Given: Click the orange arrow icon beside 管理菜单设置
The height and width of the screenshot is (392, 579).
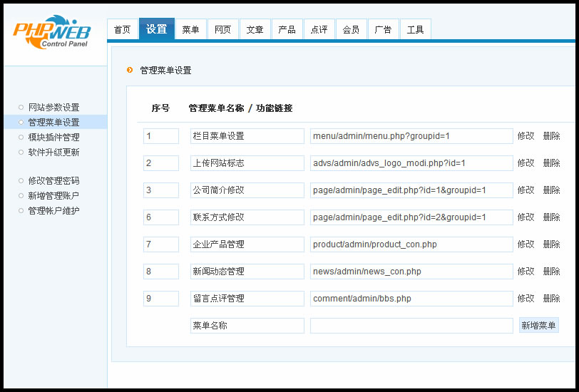Looking at the screenshot, I should (129, 70).
